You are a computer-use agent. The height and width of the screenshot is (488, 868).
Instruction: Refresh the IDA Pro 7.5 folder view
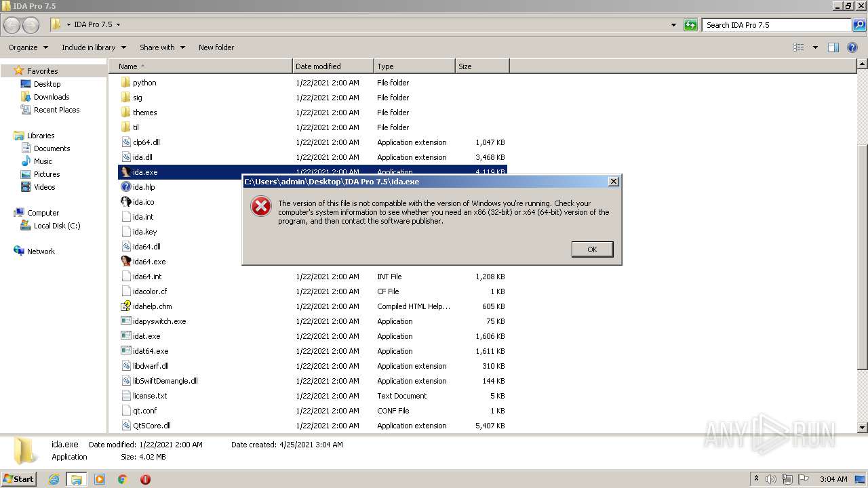(x=690, y=25)
